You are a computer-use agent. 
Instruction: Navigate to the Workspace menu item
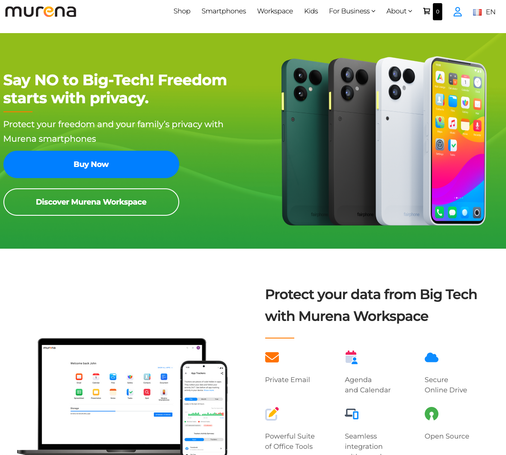275,11
